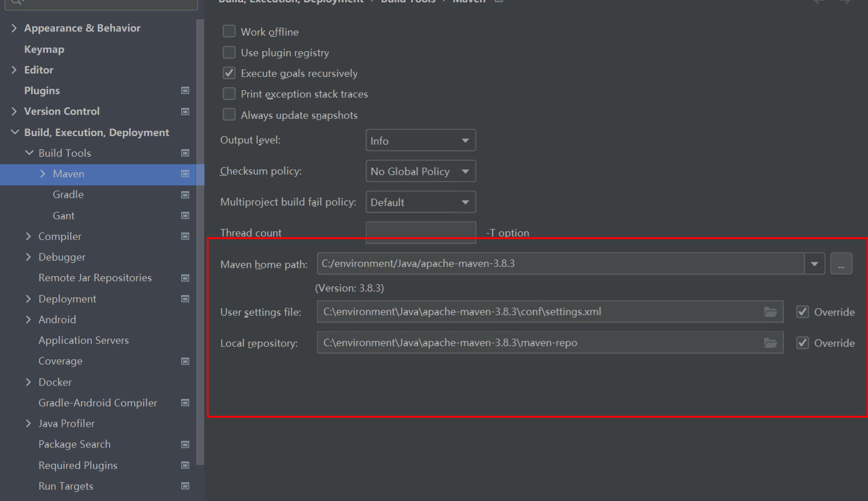
Task: Select Gradle settings page
Action: point(68,195)
